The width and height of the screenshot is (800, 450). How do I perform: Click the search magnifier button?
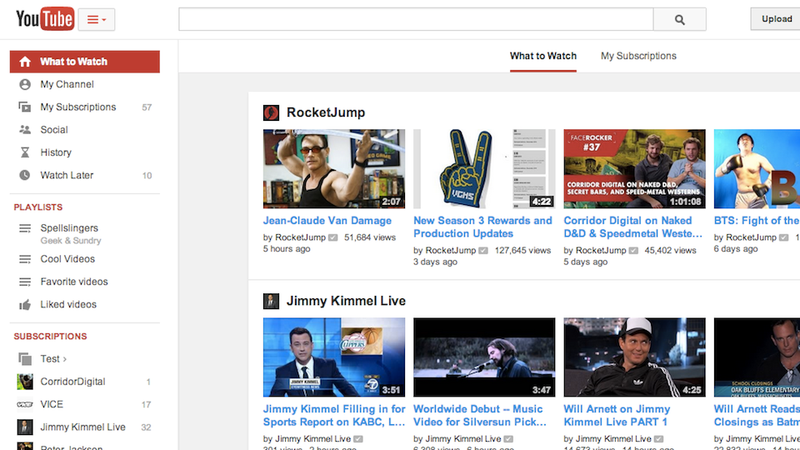680,19
